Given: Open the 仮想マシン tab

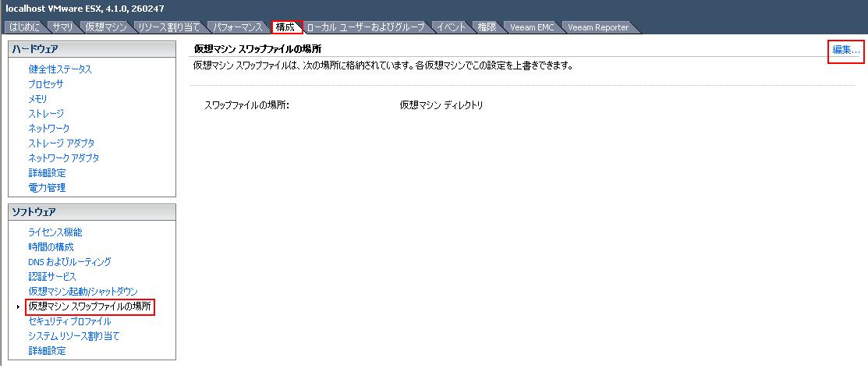Looking at the screenshot, I should coord(106,27).
